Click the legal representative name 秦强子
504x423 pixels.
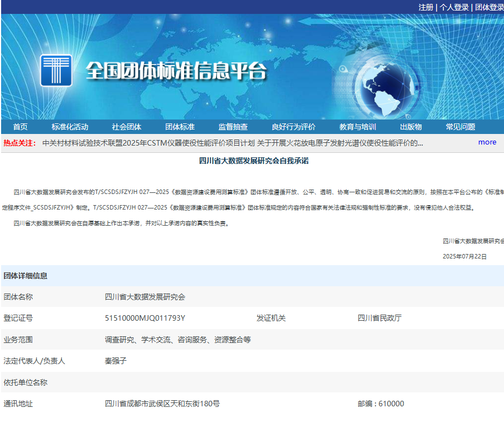[116, 361]
